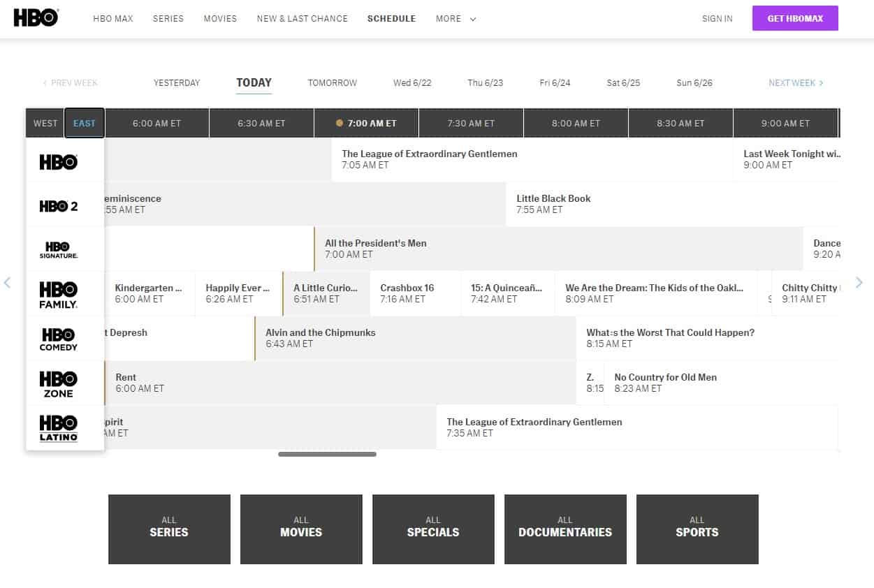Open A Little Curio 6:51 AM listing

point(326,293)
